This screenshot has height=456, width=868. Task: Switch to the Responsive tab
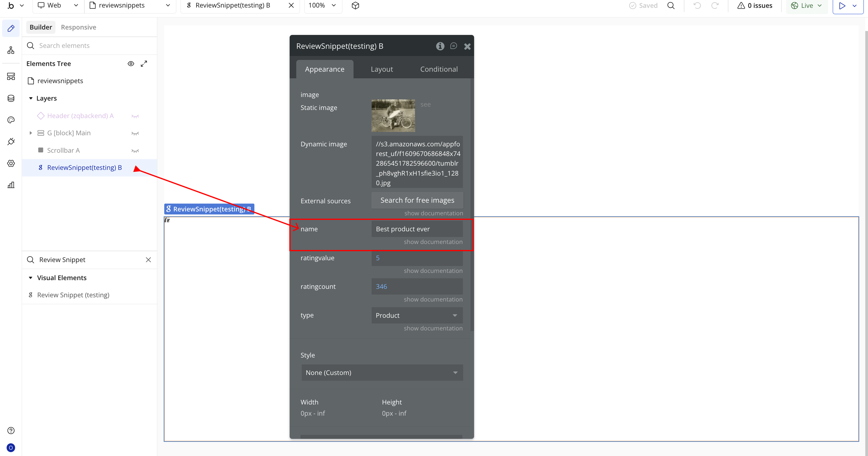78,27
